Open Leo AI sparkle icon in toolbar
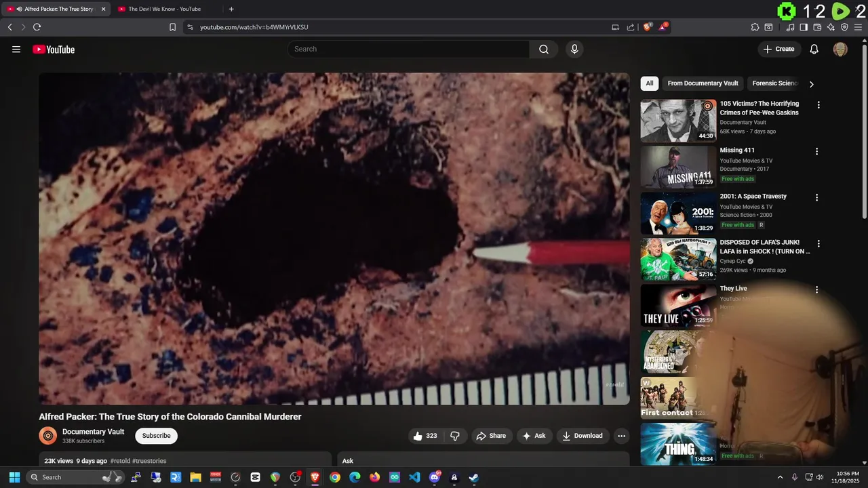Screen dimensions: 868x488 coord(831,27)
